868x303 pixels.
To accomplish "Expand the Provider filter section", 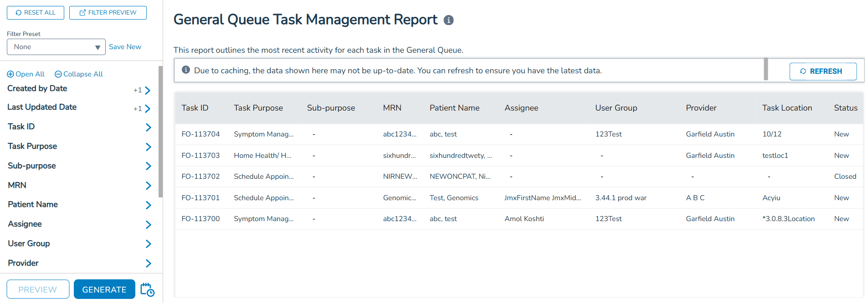I will pos(148,263).
